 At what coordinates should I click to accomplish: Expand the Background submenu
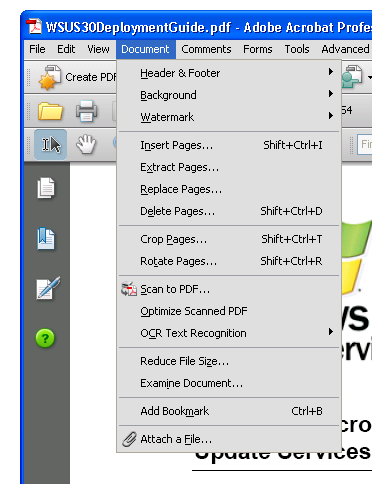pyautogui.click(x=229, y=95)
